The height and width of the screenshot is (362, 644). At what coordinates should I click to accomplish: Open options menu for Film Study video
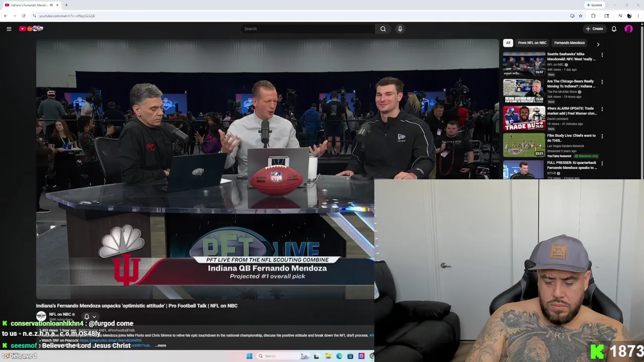602,136
